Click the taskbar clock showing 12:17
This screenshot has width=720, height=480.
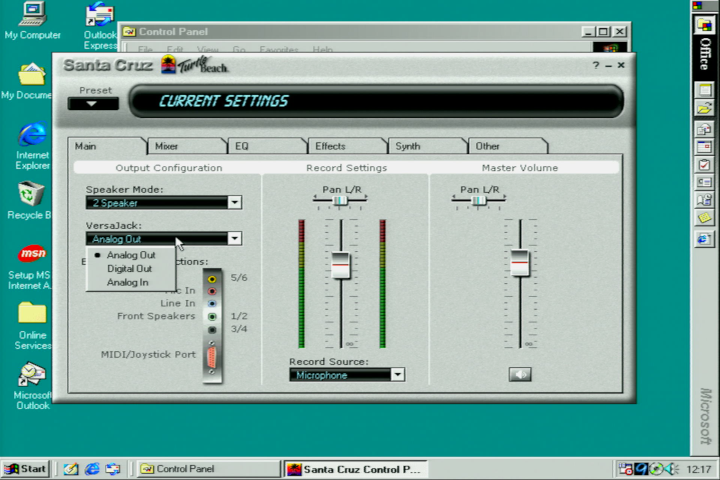pos(699,469)
